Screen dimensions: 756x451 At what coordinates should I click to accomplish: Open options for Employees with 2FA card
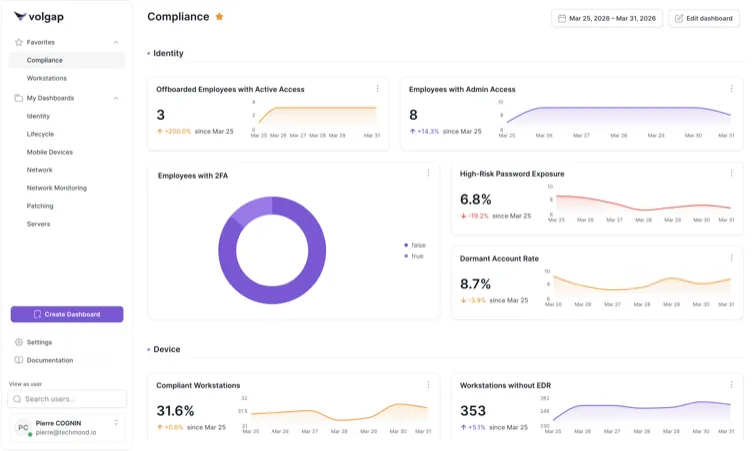pyautogui.click(x=428, y=173)
